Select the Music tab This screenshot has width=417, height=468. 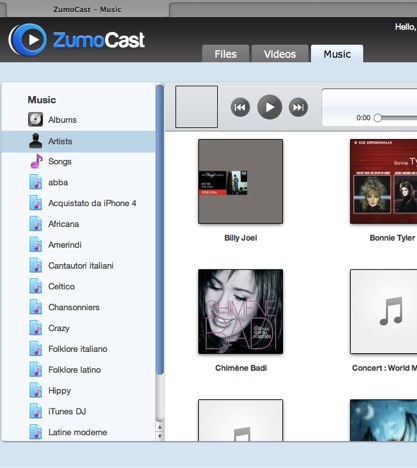click(x=337, y=54)
